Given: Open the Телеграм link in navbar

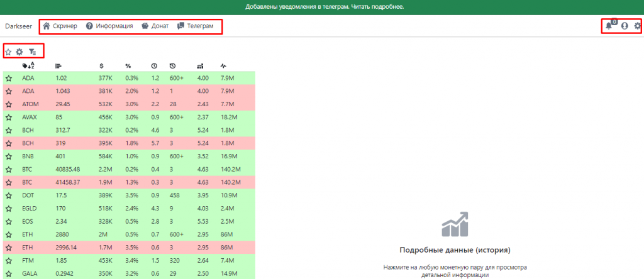Looking at the screenshot, I should tap(196, 26).
